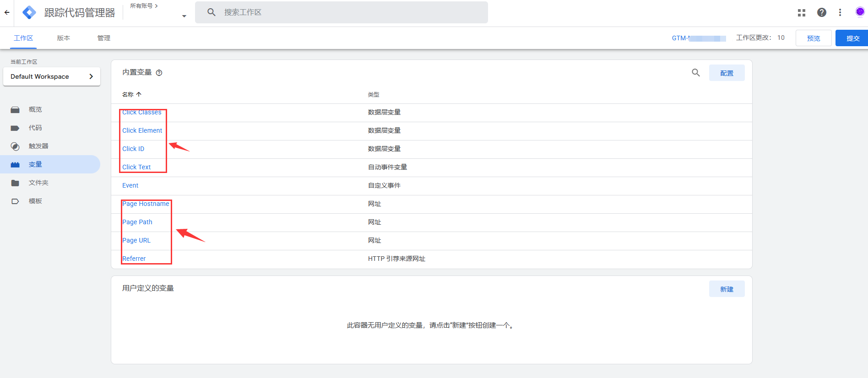Open the Click ID variable
The height and width of the screenshot is (378, 868).
click(133, 149)
